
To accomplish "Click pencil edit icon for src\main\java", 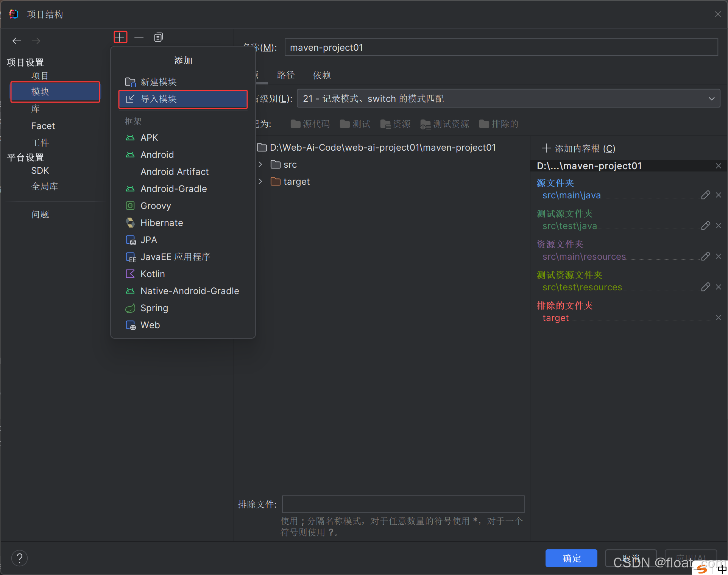I will (705, 195).
